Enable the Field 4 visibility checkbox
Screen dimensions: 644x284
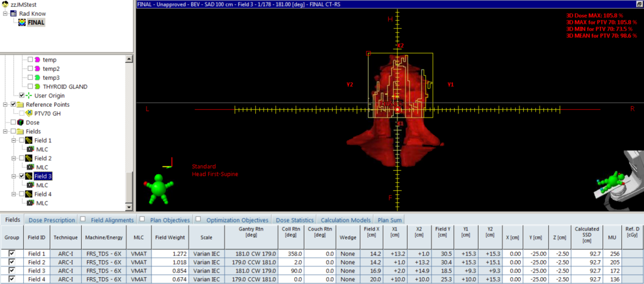coord(22,194)
